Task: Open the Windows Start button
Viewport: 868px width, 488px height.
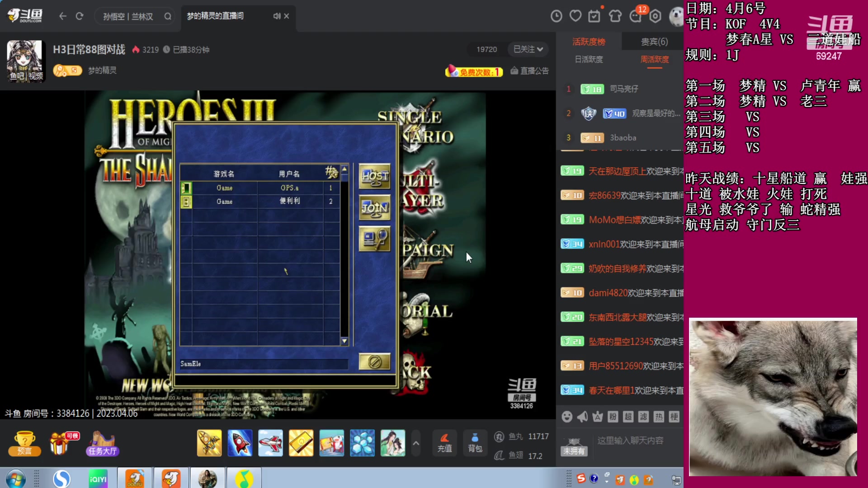Action: coord(16,479)
